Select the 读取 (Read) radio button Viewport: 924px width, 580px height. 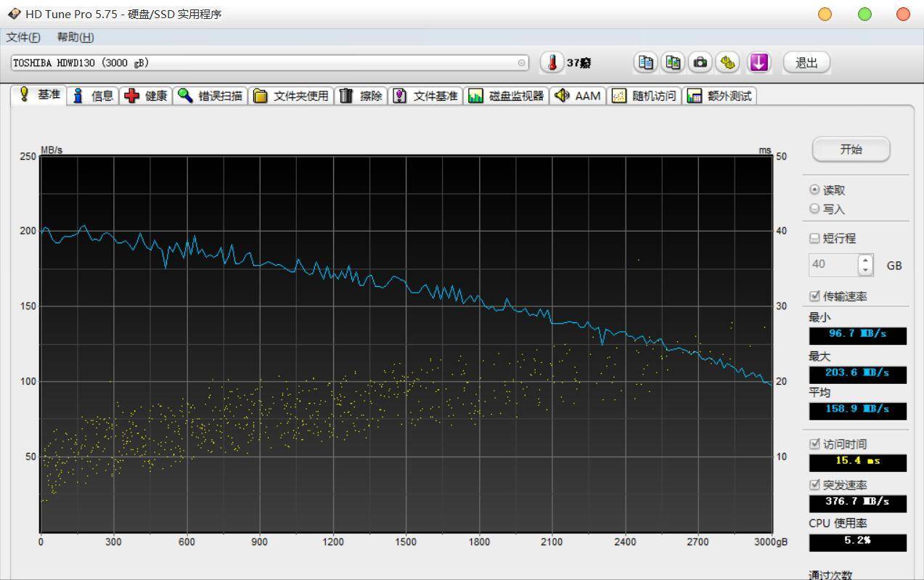pos(814,190)
